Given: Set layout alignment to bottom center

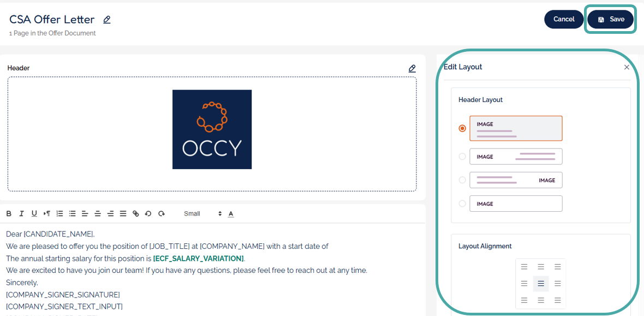Looking at the screenshot, I should 541,300.
